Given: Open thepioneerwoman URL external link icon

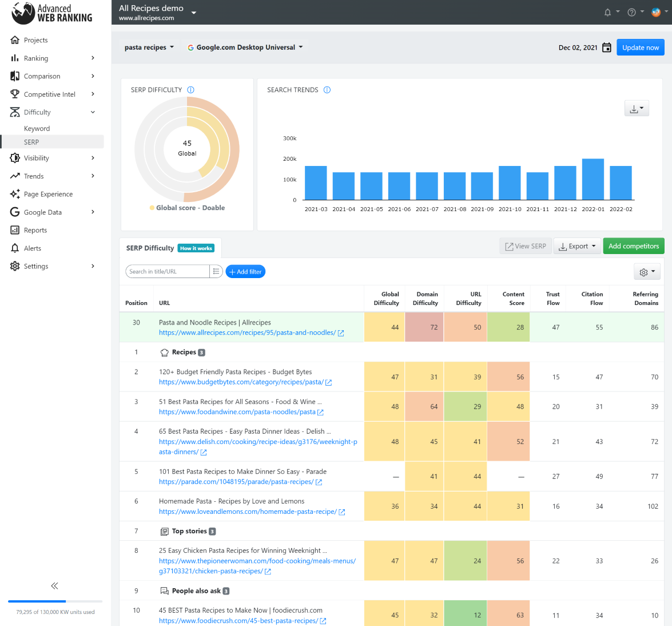Looking at the screenshot, I should coord(268,572).
